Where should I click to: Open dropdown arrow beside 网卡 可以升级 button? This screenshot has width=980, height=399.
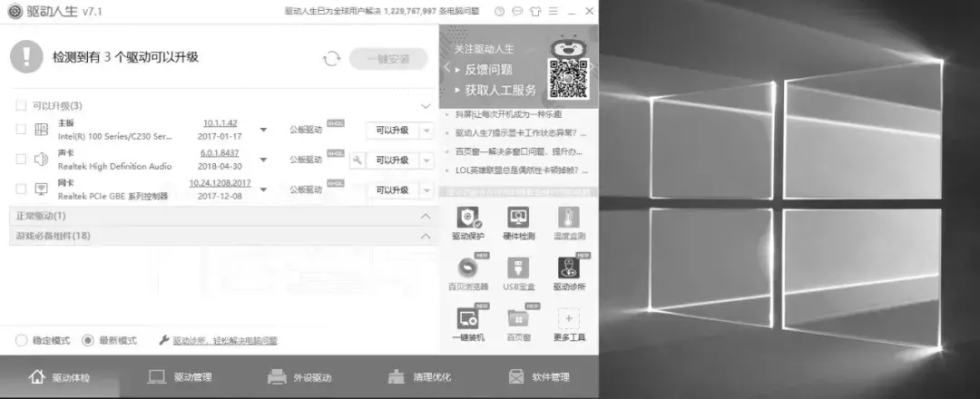(x=426, y=190)
